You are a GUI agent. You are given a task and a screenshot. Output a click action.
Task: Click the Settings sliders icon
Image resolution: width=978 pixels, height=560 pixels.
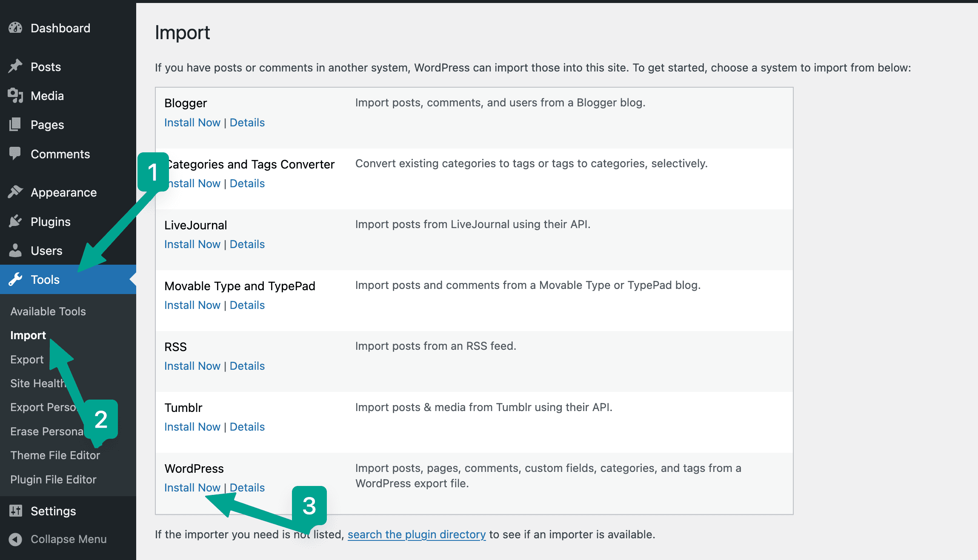(x=15, y=511)
